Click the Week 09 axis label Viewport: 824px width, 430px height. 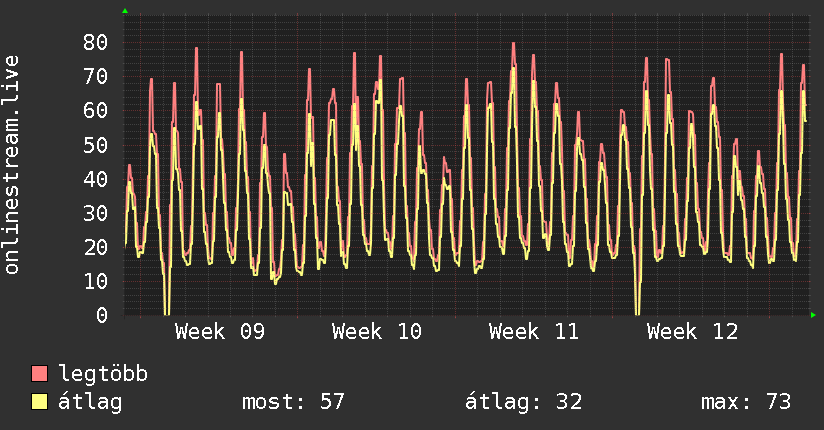(x=220, y=332)
